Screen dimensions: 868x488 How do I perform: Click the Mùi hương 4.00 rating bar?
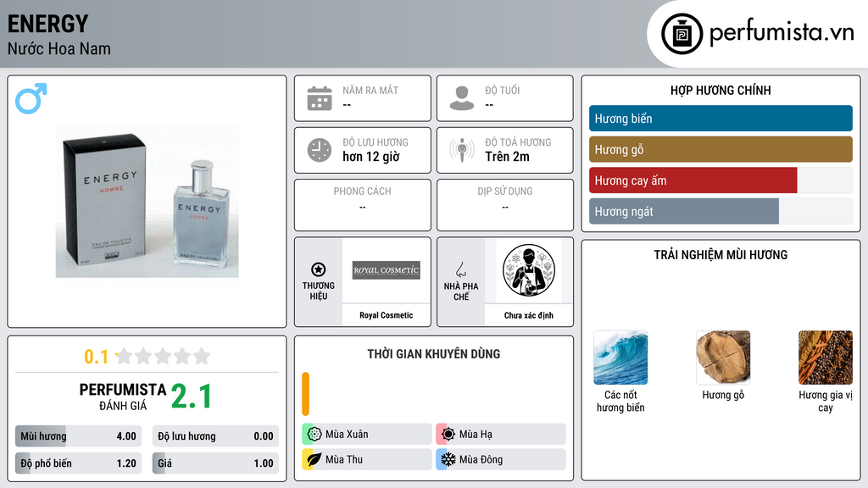click(x=78, y=436)
